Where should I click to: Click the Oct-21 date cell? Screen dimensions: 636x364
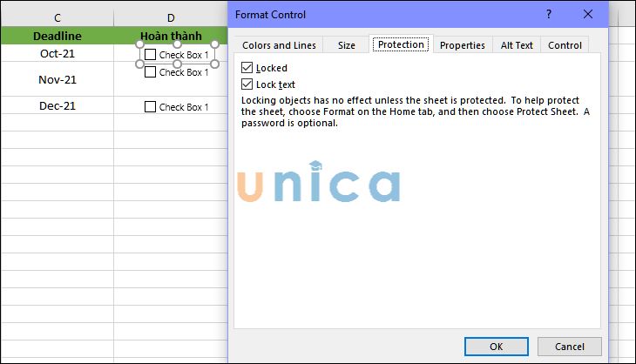(x=57, y=54)
